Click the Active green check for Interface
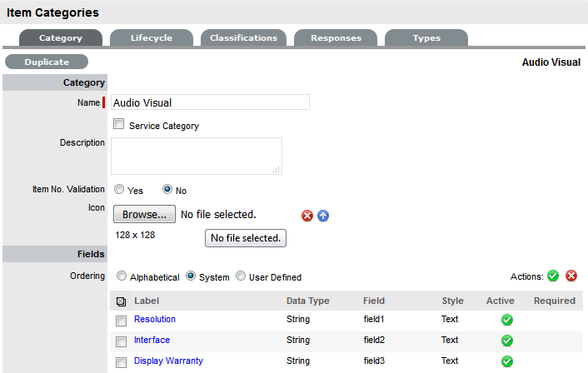 [507, 341]
